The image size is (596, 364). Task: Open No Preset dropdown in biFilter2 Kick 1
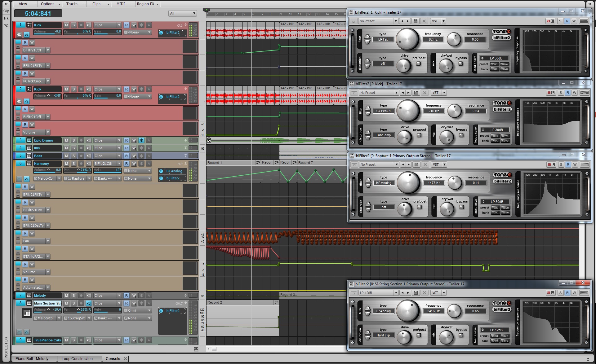click(378, 21)
